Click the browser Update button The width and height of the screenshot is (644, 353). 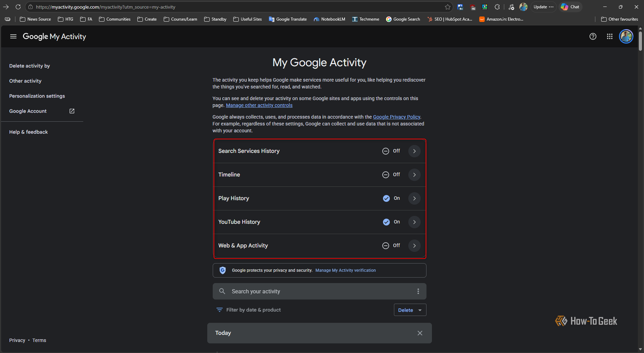tap(543, 7)
